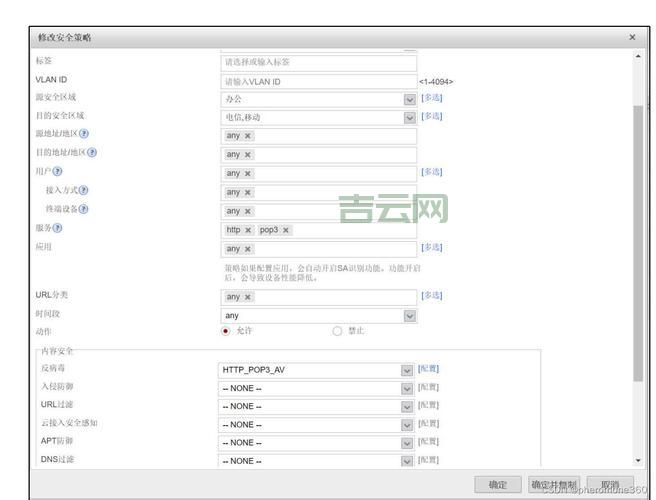The height and width of the screenshot is (500, 656).
Task: Select the 允许 action radio button
Action: pyautogui.click(x=225, y=331)
